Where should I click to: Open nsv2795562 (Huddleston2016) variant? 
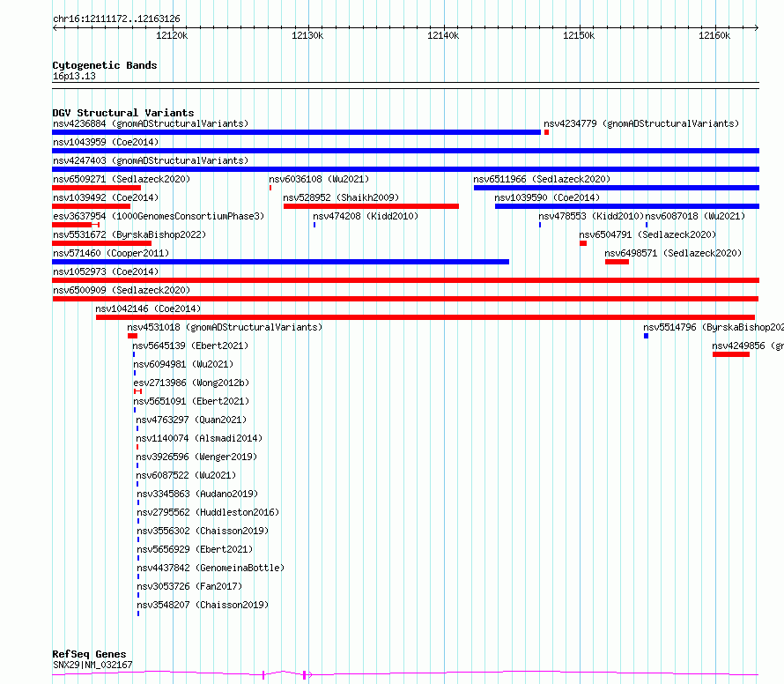pos(208,512)
